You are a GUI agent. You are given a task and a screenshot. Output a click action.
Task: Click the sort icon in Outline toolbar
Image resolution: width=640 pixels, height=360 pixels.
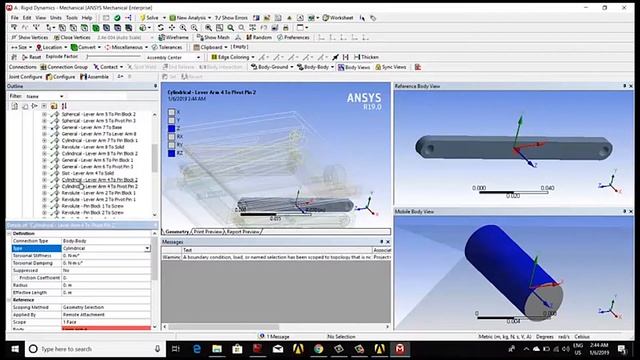click(x=64, y=106)
